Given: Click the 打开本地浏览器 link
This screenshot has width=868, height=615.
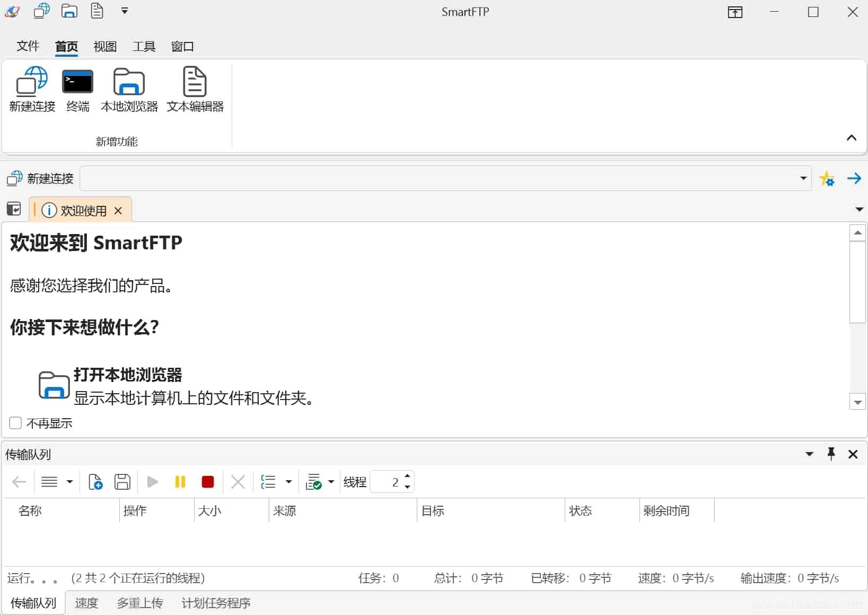Looking at the screenshot, I should point(128,375).
